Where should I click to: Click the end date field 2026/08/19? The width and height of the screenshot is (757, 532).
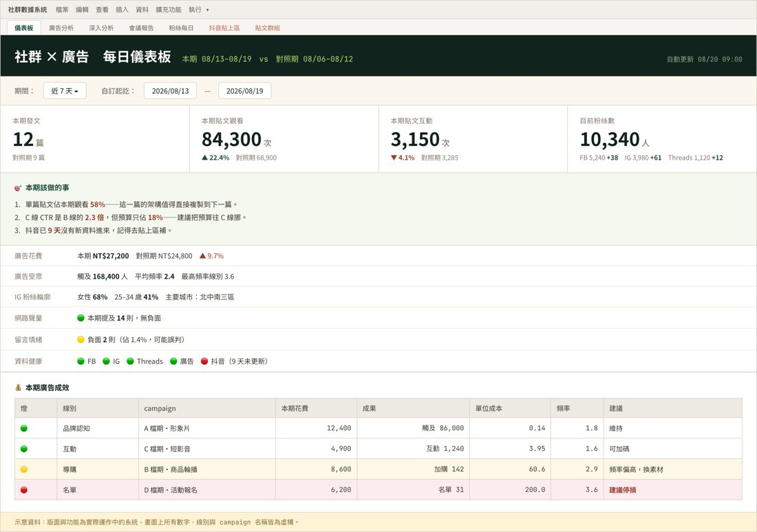click(245, 91)
